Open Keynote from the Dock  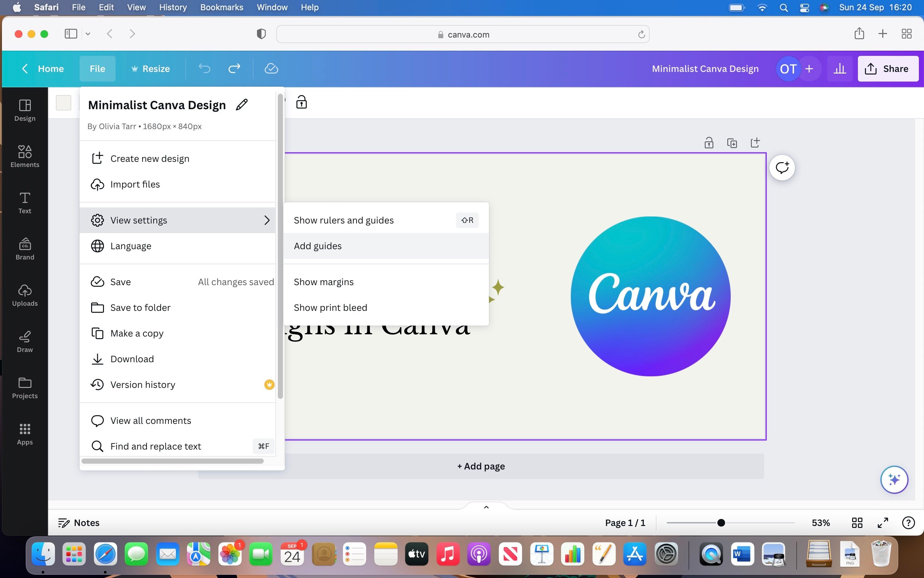pyautogui.click(x=542, y=554)
